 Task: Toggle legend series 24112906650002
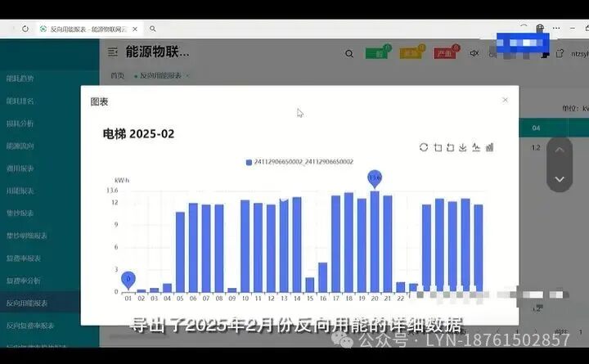pyautogui.click(x=299, y=162)
